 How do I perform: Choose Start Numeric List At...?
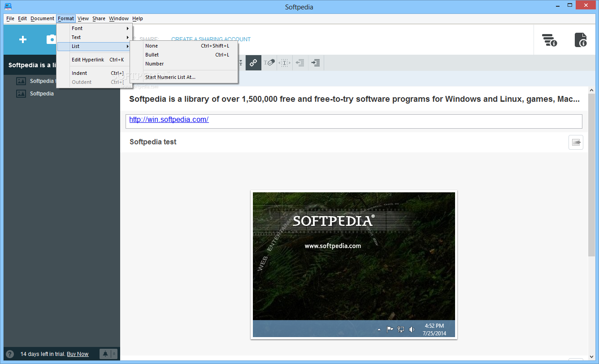point(184,77)
